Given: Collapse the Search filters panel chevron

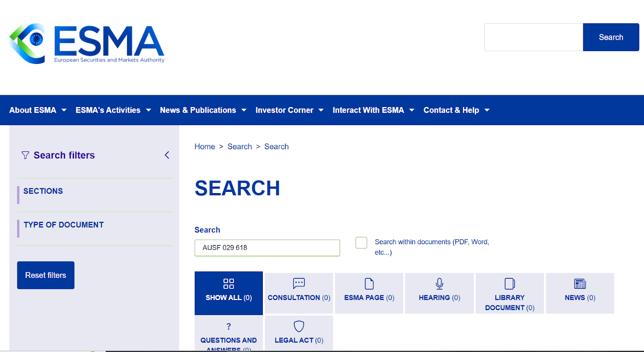Looking at the screenshot, I should click(167, 155).
